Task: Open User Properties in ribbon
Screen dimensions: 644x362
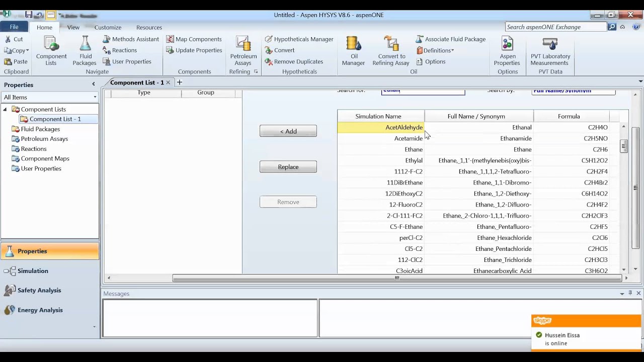Action: click(x=127, y=61)
